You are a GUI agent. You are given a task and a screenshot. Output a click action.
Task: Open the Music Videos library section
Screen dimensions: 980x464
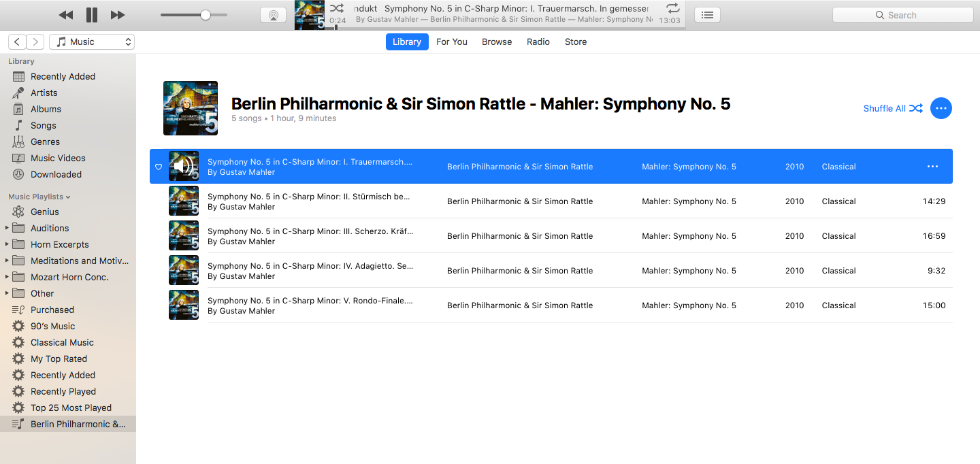(x=58, y=158)
